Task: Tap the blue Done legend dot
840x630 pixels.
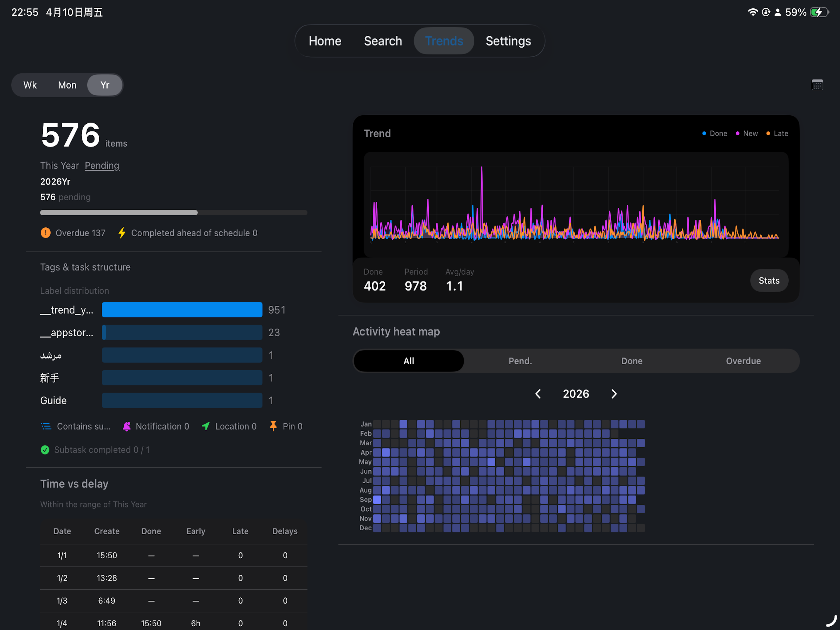Action: (704, 134)
